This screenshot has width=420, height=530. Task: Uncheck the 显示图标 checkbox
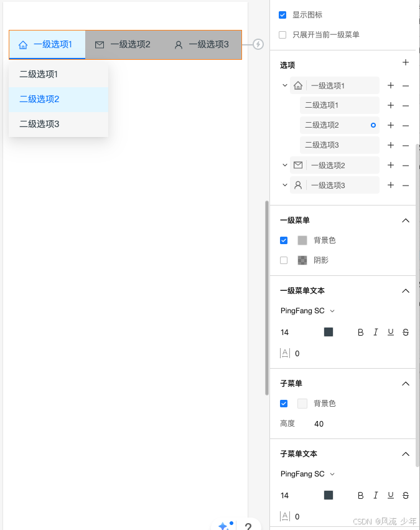click(282, 15)
